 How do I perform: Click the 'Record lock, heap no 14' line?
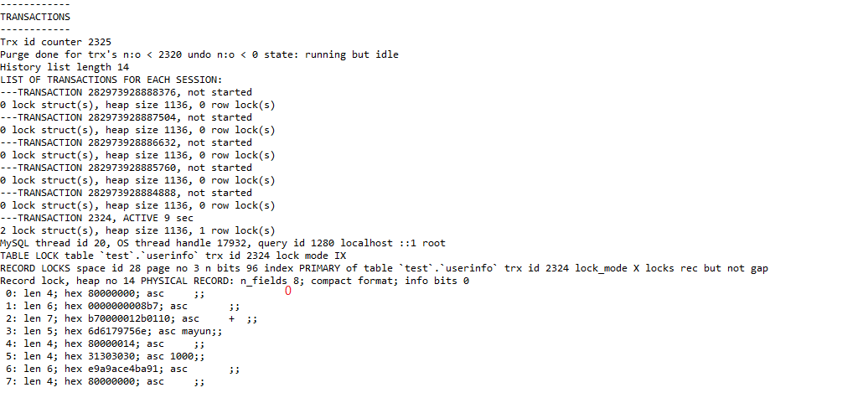[235, 281]
